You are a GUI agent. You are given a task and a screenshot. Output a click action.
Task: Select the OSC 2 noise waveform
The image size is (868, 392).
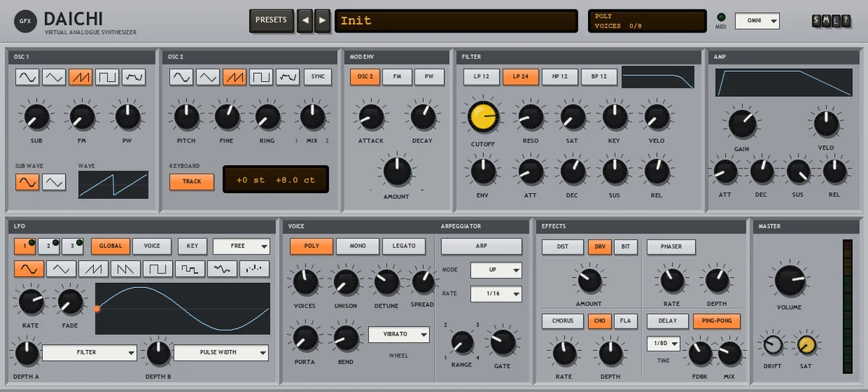tap(289, 77)
